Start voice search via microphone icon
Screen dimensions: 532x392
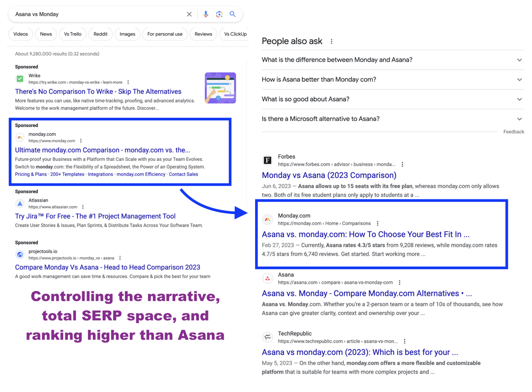coord(206,14)
